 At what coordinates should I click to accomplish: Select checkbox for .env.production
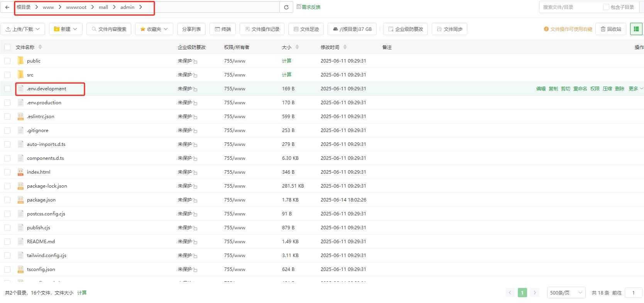coord(7,103)
